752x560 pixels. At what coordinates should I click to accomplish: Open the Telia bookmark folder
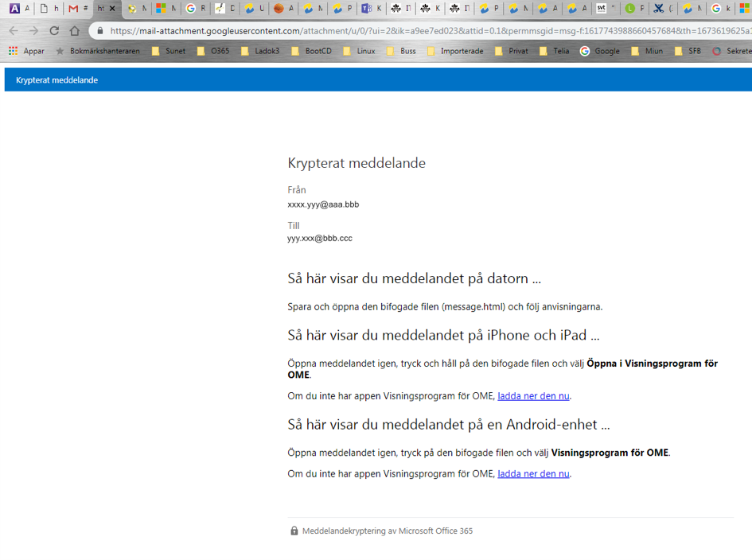pyautogui.click(x=554, y=51)
